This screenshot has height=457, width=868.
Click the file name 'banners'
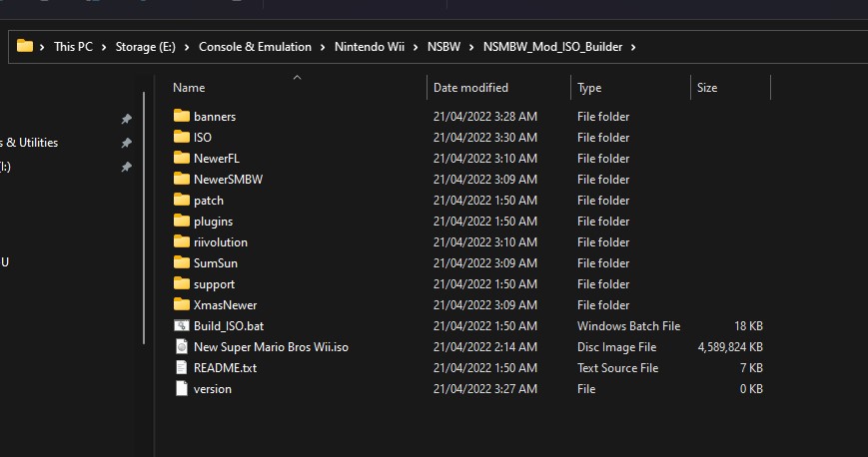click(x=215, y=116)
